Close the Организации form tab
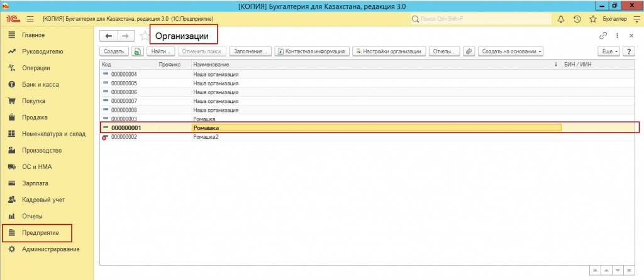The image size is (644, 280). click(x=631, y=36)
